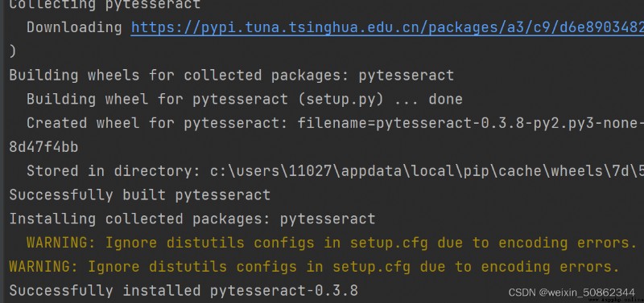Image resolution: width=644 pixels, height=303 pixels.
Task: Click the c:\users\11027\appdata path text
Action: click(427, 170)
